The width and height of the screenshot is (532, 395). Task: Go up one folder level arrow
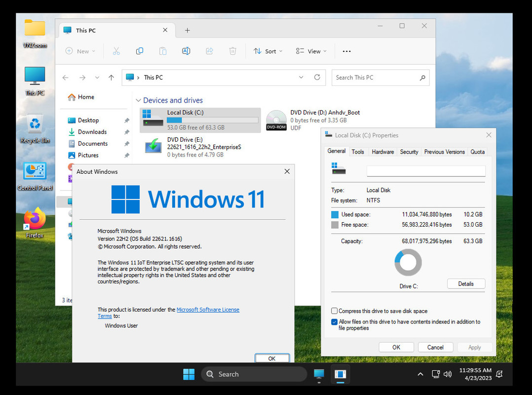(112, 78)
